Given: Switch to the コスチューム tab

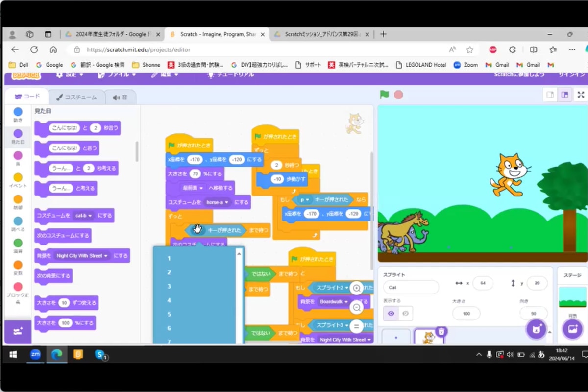Looking at the screenshot, I should coord(76,97).
